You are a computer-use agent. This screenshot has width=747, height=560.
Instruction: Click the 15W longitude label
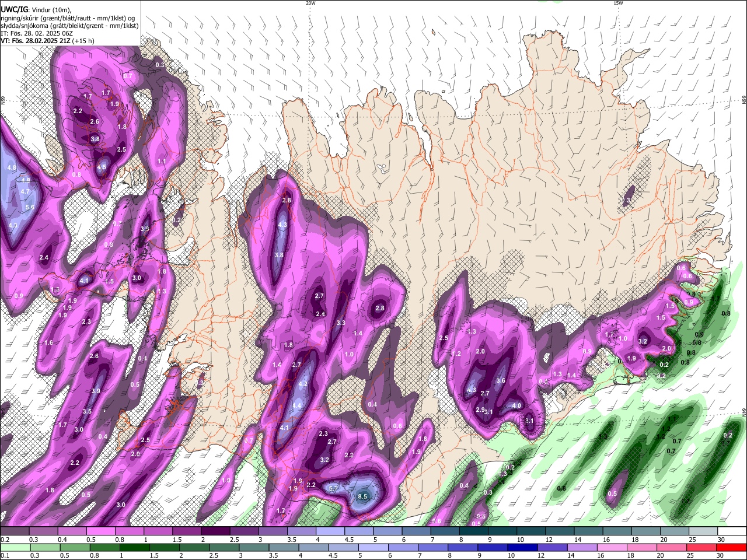[x=617, y=3]
